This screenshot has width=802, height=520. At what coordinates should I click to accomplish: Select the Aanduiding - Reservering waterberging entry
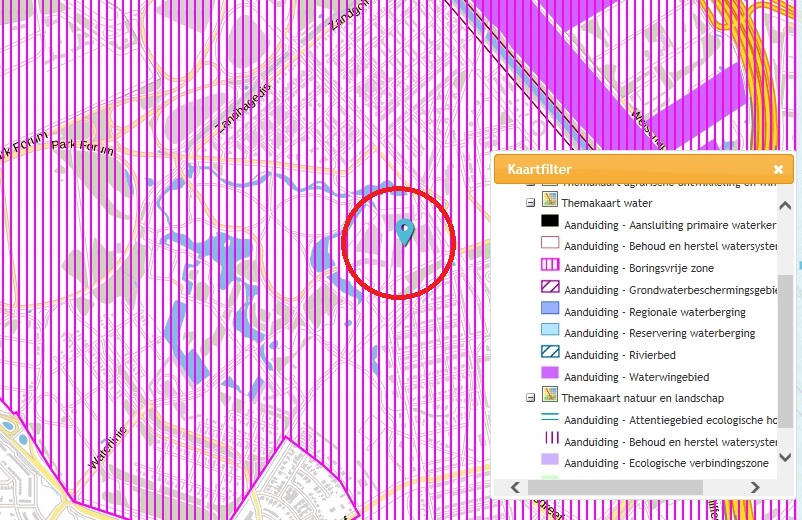(659, 333)
